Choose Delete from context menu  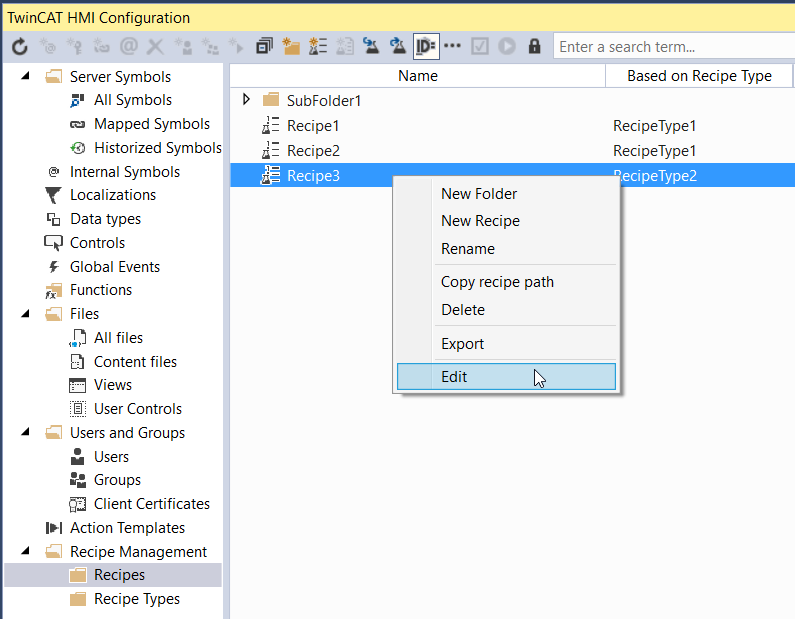point(506,310)
